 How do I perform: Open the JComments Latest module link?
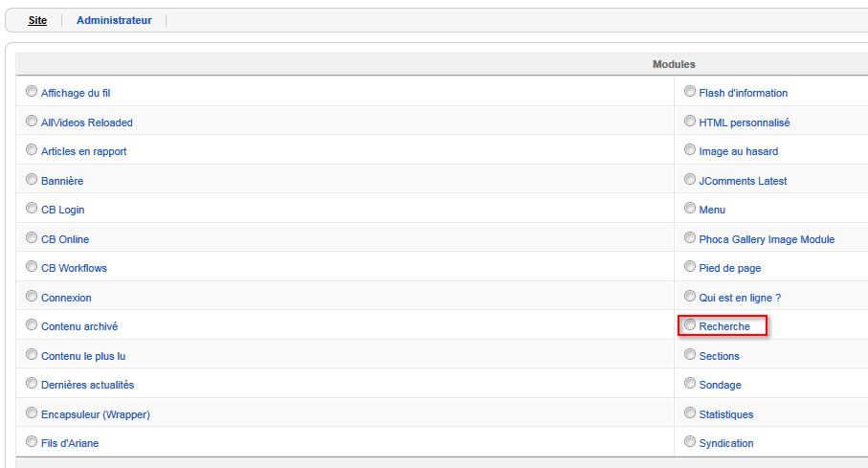point(743,181)
